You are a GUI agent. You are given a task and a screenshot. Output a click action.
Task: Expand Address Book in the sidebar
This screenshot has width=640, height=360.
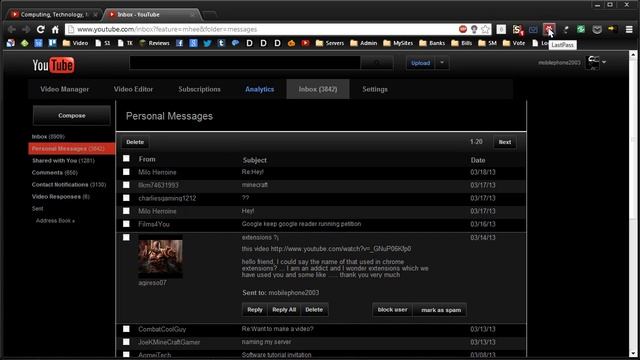(55, 220)
